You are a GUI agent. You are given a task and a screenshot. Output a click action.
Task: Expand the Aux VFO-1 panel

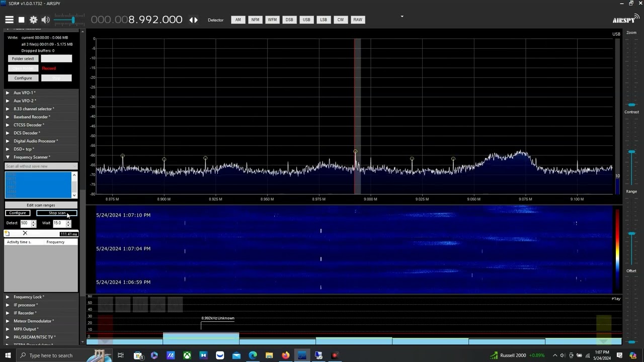point(41,93)
